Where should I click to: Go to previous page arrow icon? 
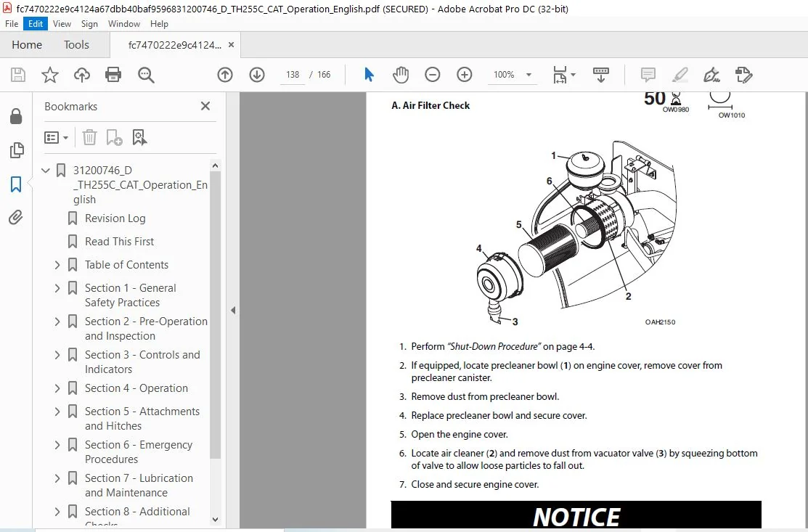(x=224, y=75)
